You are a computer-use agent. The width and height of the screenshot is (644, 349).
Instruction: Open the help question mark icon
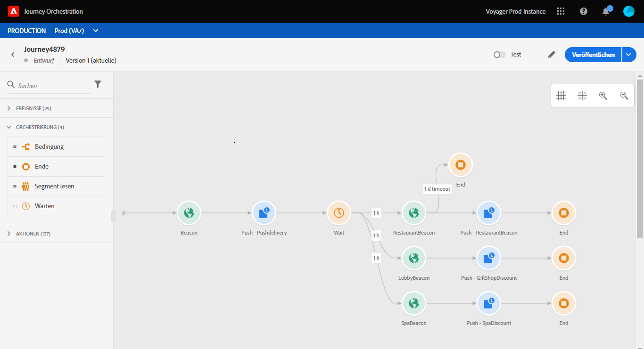(584, 11)
